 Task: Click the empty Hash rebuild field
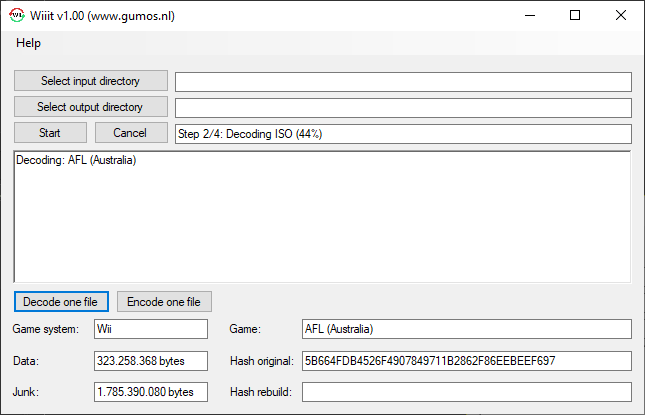click(x=466, y=391)
